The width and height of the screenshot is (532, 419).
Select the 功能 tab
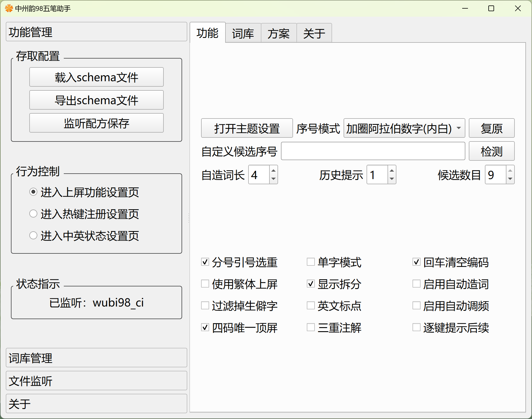click(208, 33)
